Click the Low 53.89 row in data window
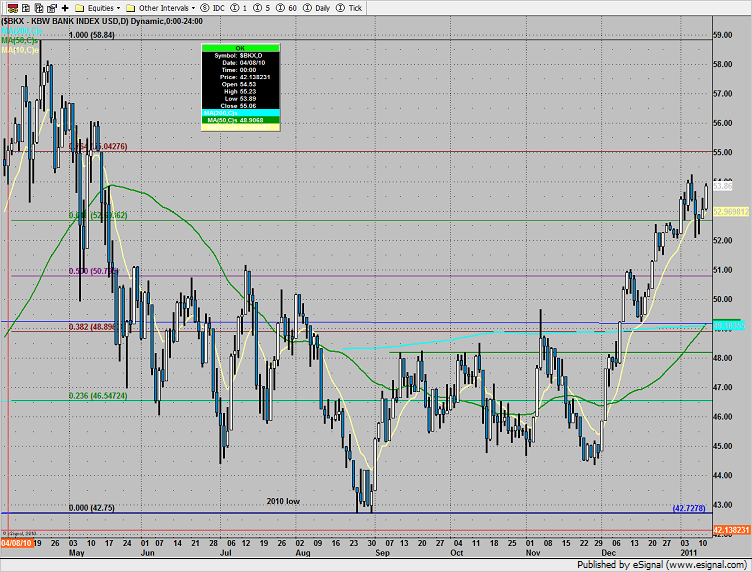 pyautogui.click(x=240, y=99)
